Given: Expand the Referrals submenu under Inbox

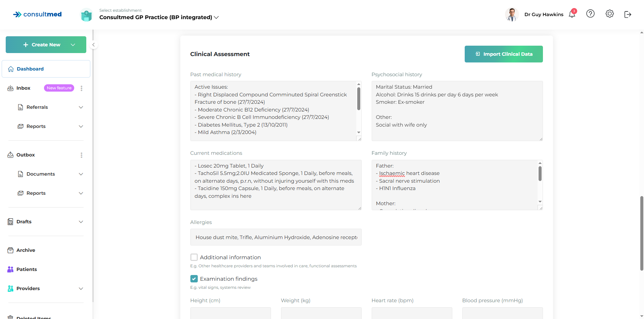Looking at the screenshot, I should coord(81,107).
